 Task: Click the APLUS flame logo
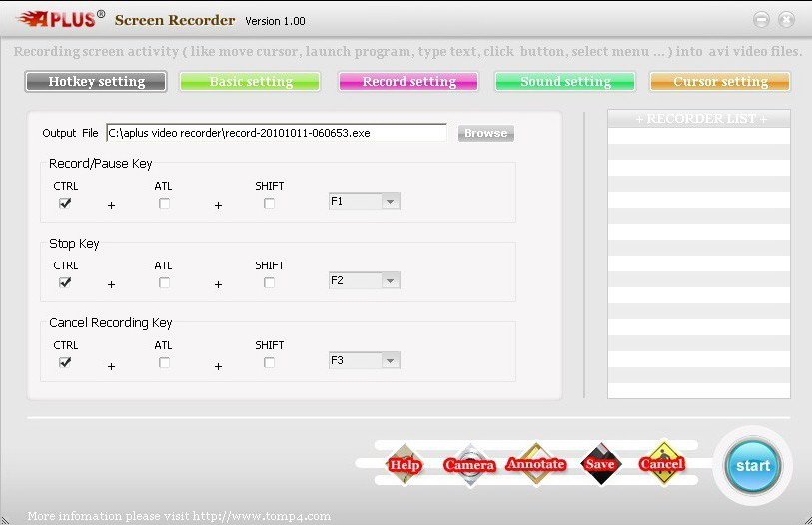tap(61, 19)
